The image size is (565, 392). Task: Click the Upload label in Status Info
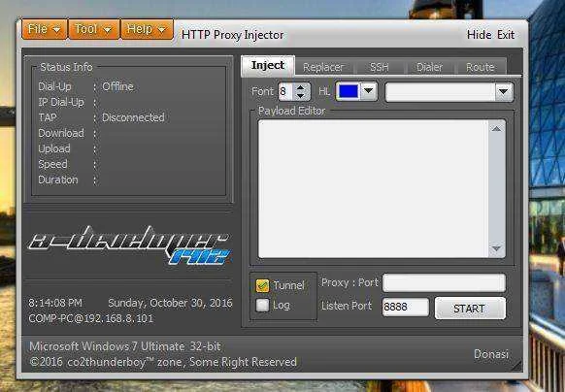pos(54,148)
